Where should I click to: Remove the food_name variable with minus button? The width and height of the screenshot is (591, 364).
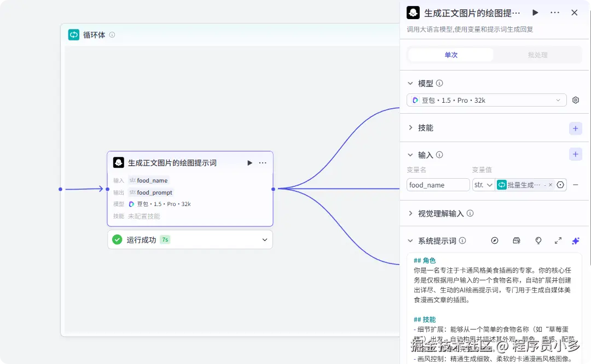tap(575, 185)
